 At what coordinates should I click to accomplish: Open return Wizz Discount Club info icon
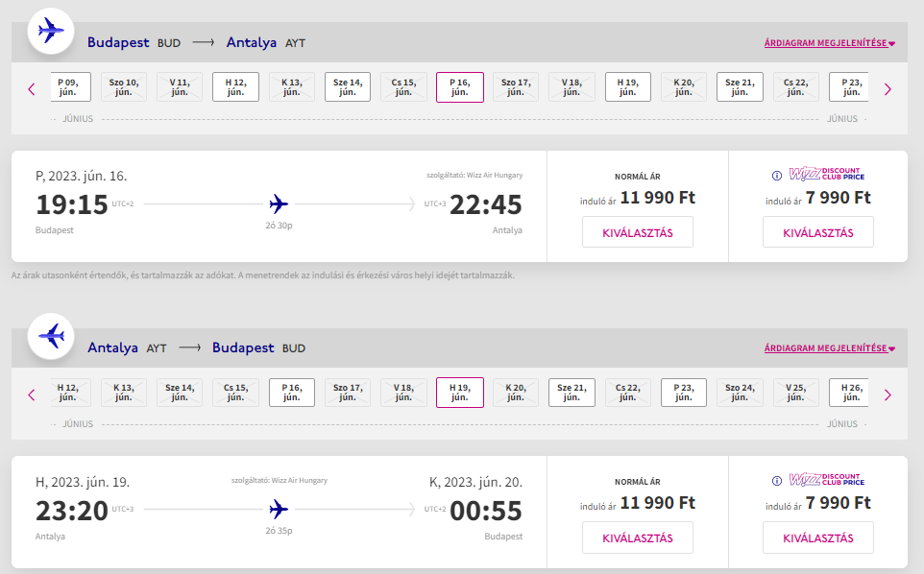pyautogui.click(x=777, y=481)
